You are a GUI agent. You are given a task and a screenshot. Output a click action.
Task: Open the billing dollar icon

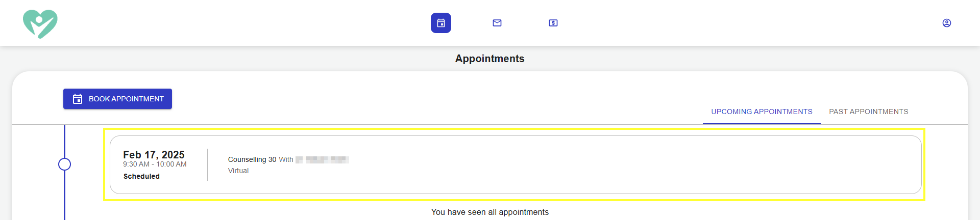553,23
